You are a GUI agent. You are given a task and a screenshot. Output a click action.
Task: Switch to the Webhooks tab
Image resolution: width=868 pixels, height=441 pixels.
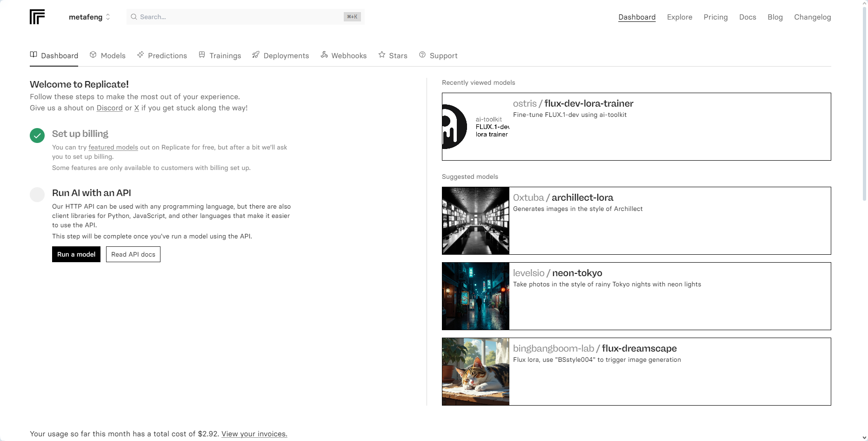[x=344, y=55]
